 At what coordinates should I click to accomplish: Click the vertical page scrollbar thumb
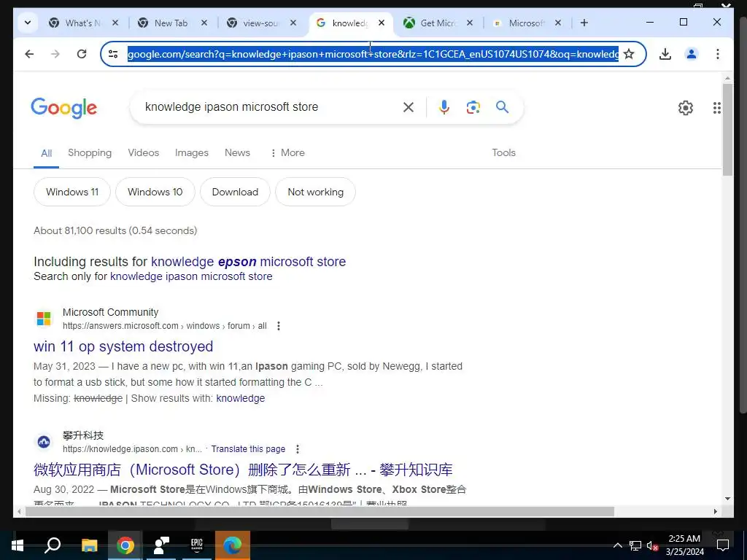[727, 130]
